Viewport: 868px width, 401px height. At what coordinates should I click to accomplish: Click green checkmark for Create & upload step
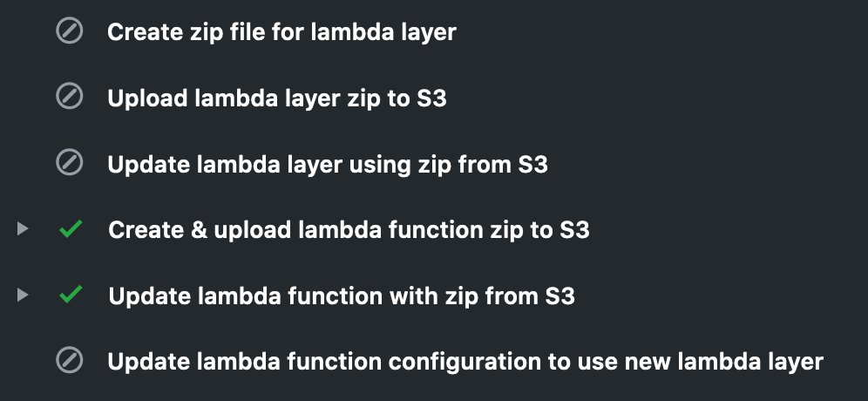(70, 230)
